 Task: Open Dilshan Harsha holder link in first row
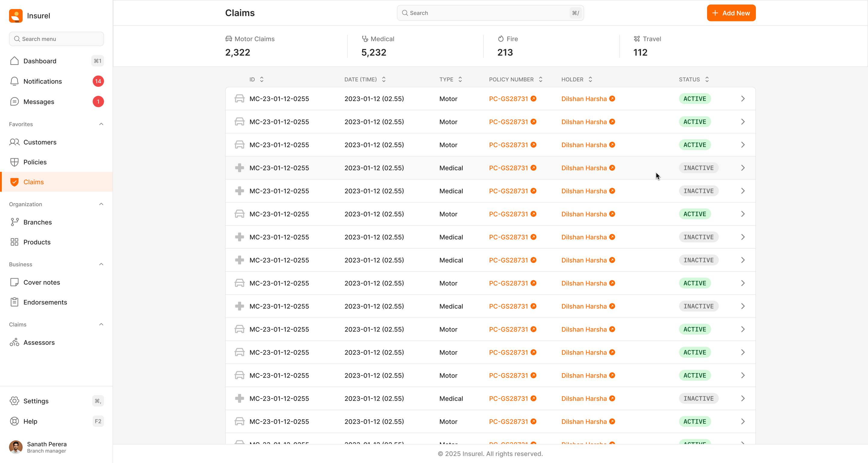click(584, 99)
